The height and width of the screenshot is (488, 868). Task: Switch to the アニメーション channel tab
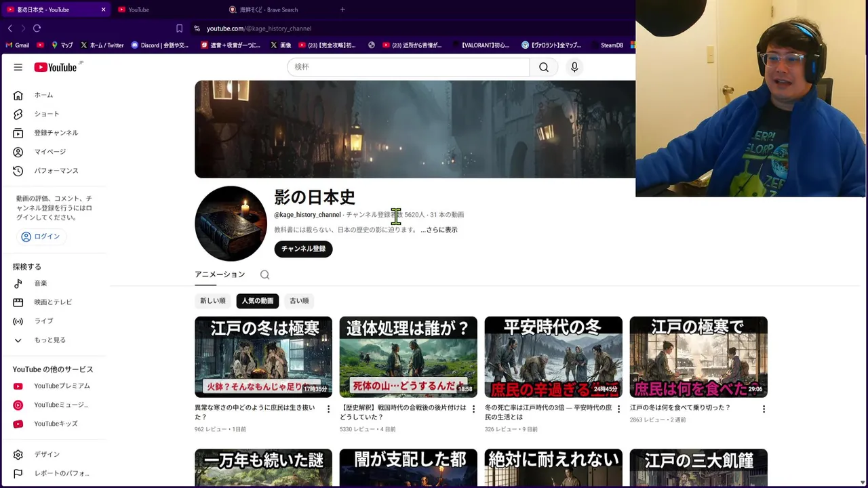pos(220,274)
